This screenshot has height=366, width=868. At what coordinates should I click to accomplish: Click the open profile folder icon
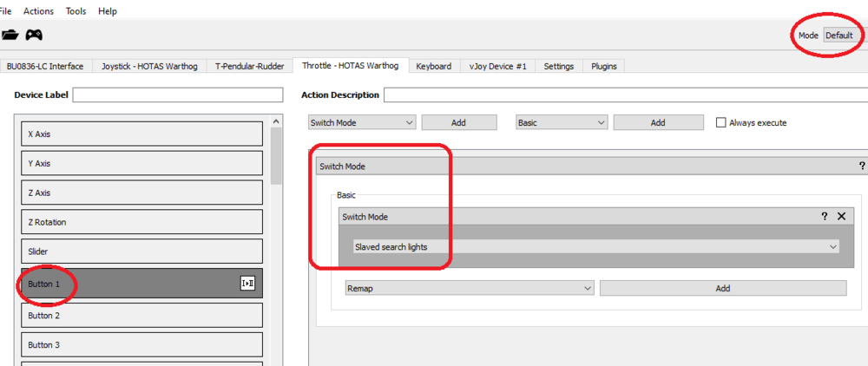[10, 35]
